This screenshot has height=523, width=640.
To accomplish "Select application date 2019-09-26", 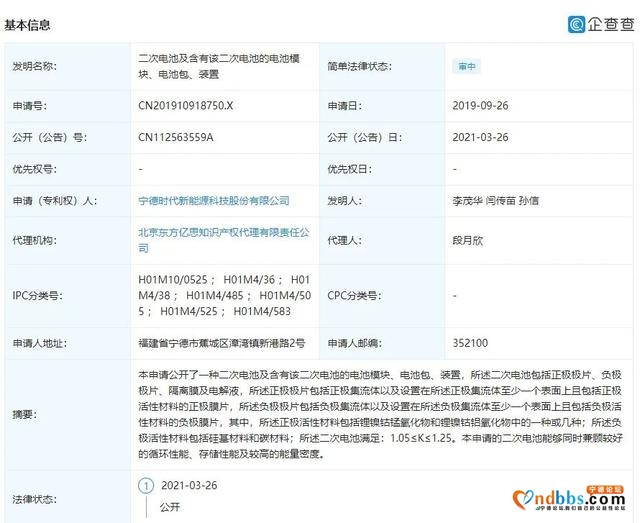I will (x=480, y=106).
